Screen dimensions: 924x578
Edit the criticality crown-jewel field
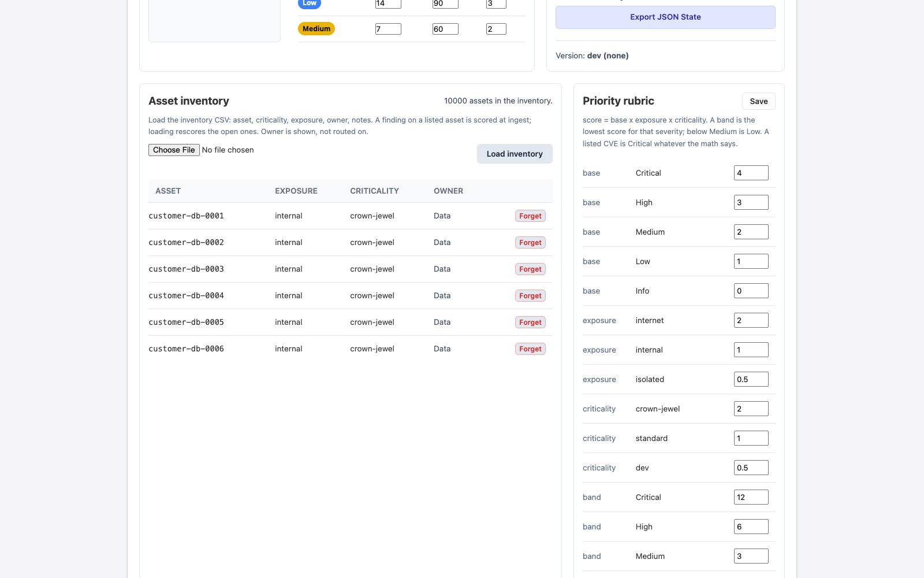(x=751, y=409)
